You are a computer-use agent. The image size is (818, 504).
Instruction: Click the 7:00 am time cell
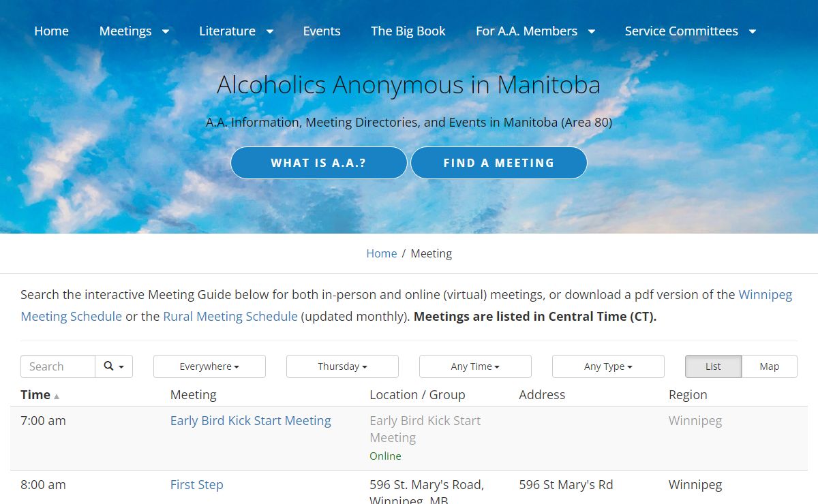point(43,421)
